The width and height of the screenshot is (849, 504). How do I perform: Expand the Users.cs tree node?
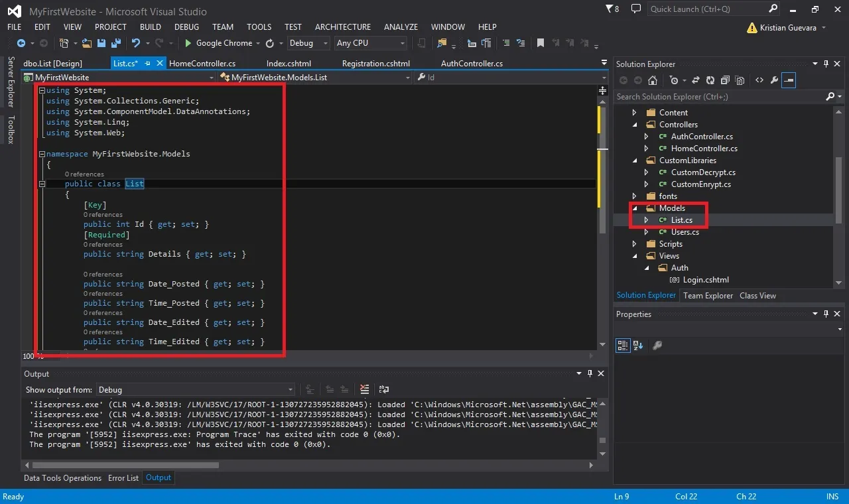646,232
